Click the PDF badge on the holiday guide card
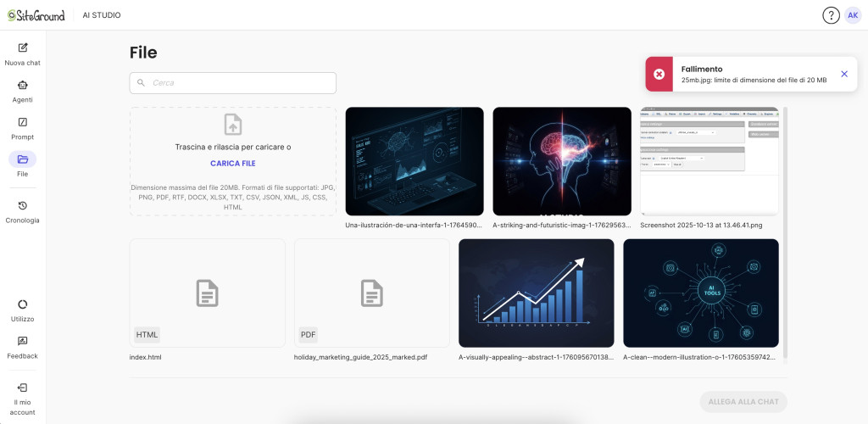Image resolution: width=868 pixels, height=424 pixels. click(309, 335)
